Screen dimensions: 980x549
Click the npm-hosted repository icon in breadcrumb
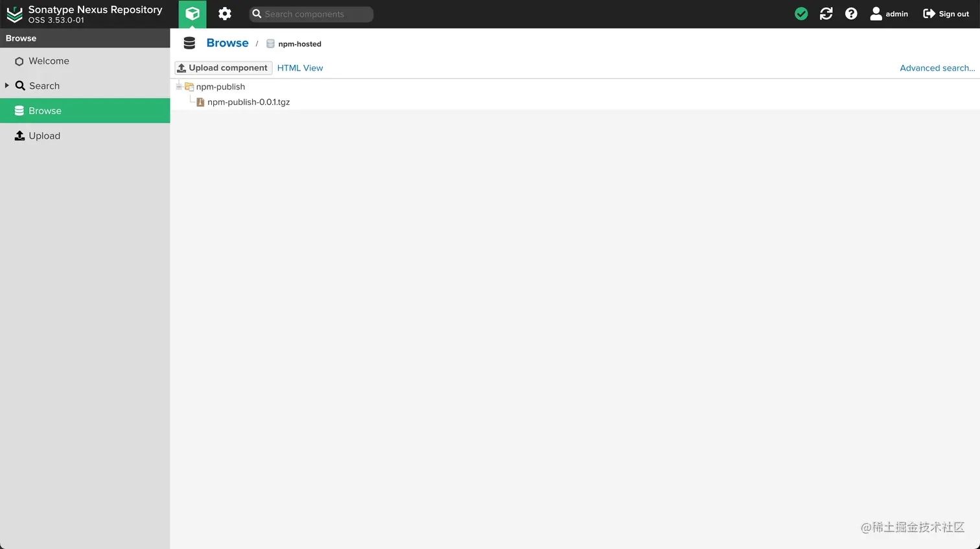coord(270,44)
